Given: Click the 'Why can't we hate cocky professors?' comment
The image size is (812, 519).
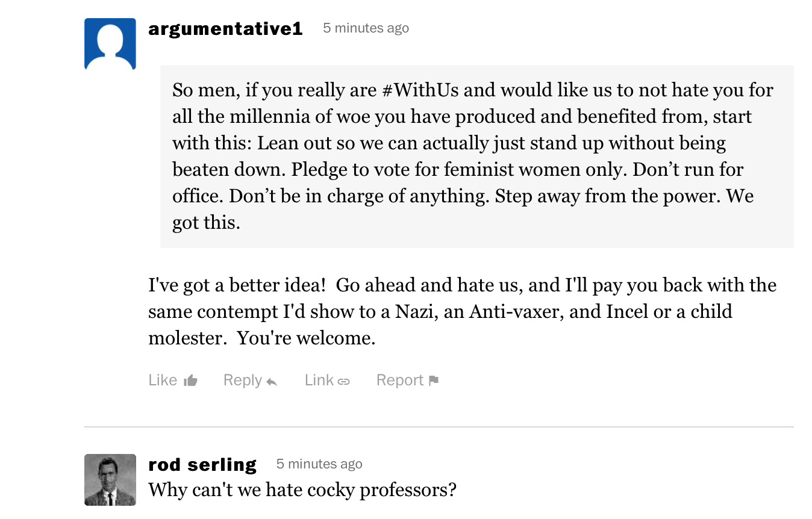Looking at the screenshot, I should pyautogui.click(x=302, y=490).
